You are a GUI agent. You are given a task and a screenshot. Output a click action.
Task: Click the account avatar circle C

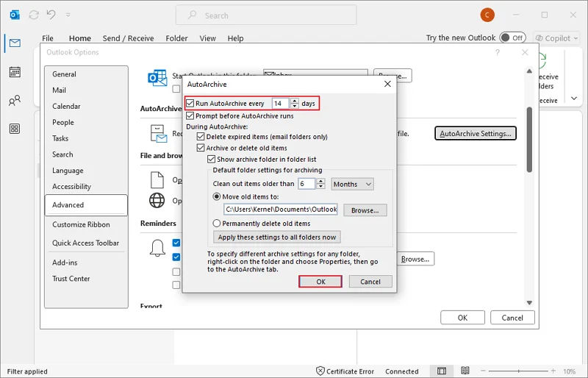(487, 15)
